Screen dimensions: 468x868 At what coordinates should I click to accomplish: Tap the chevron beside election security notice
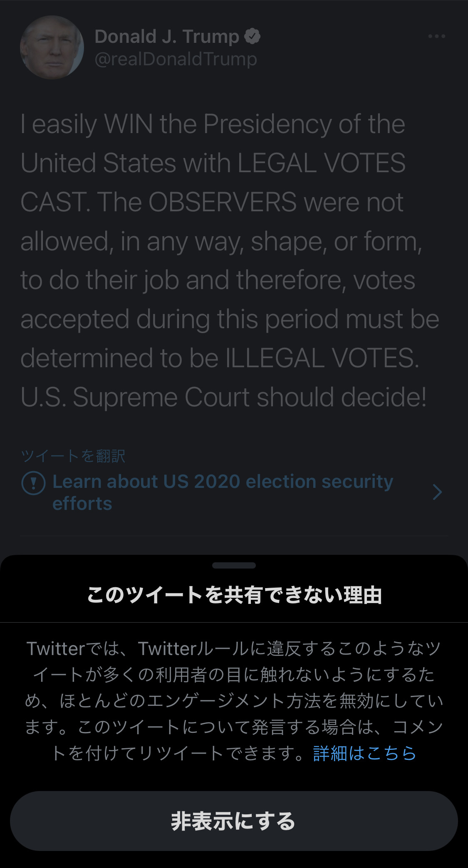pos(437,492)
